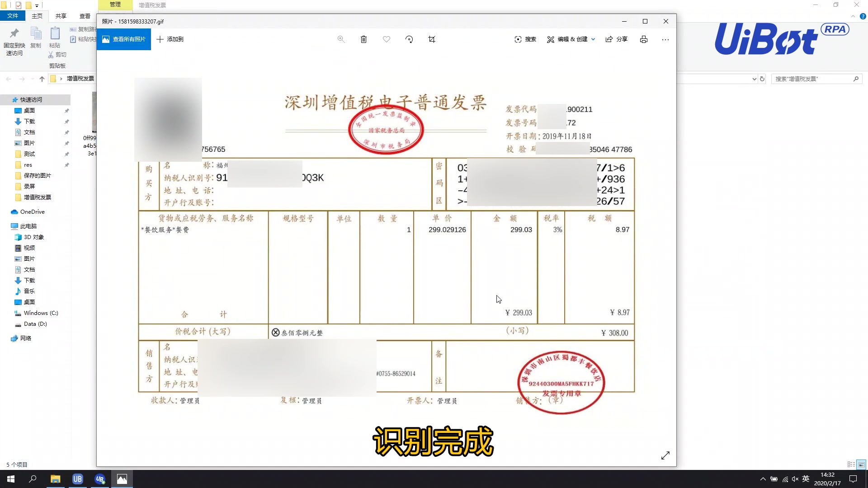Switch the input language indicator
Screen dimensions: 868x488
(805, 479)
